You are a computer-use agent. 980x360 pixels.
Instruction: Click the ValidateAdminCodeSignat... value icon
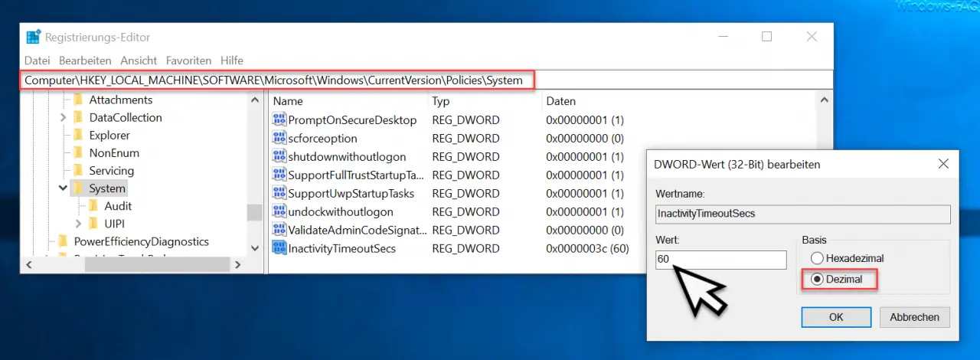point(279,231)
